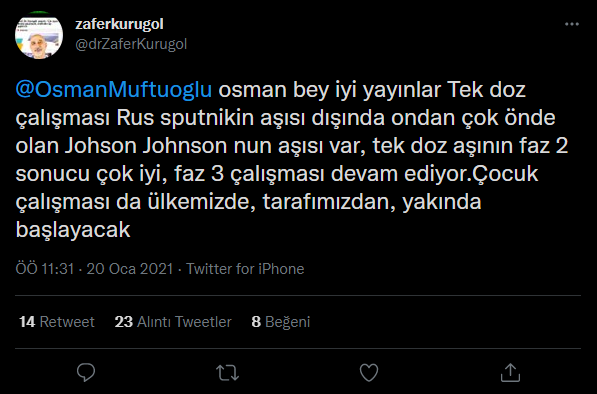Screen dimensions: 597x394
Task: Show the 23 Alıntı Tweetler list
Action: [x=173, y=322]
